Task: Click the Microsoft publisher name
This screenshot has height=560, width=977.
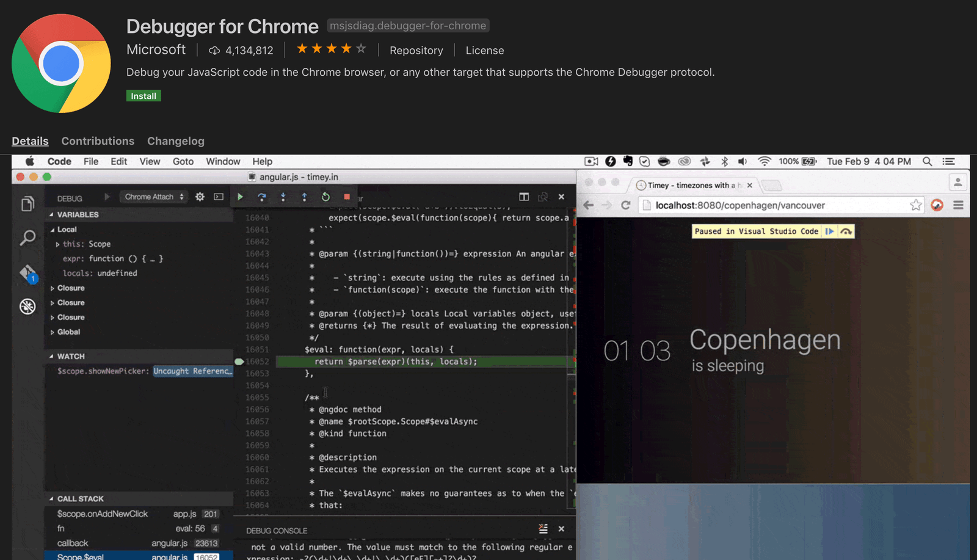Action: (x=156, y=49)
